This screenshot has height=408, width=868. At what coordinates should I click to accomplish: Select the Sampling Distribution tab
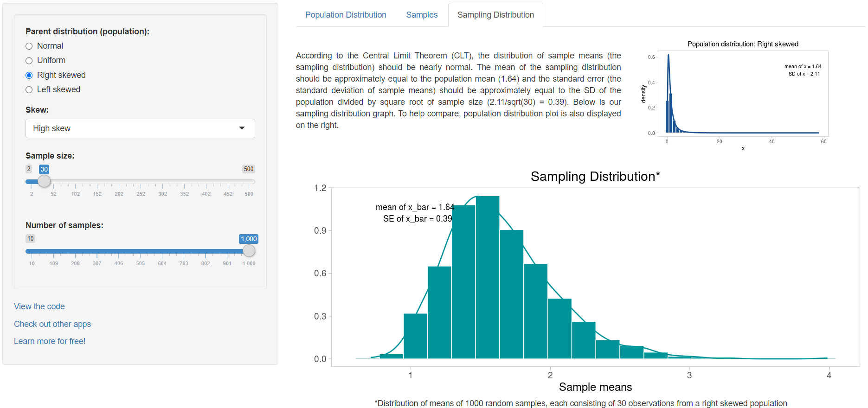pyautogui.click(x=495, y=15)
